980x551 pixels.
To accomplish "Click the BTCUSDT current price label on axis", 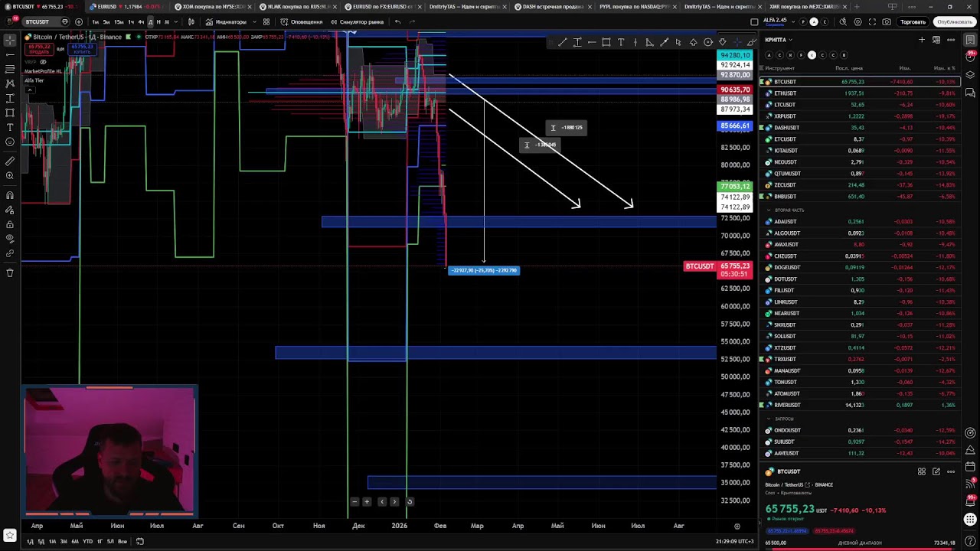I will 720,269.
